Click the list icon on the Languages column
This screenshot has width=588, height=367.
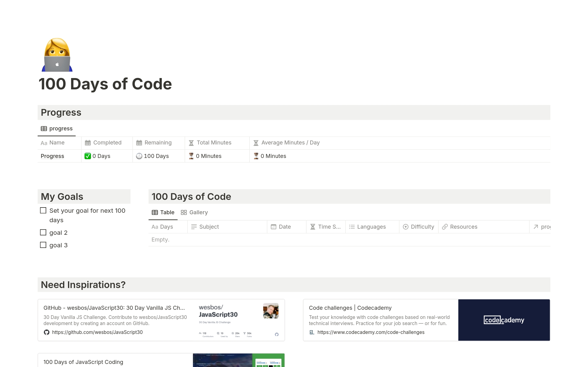click(352, 227)
